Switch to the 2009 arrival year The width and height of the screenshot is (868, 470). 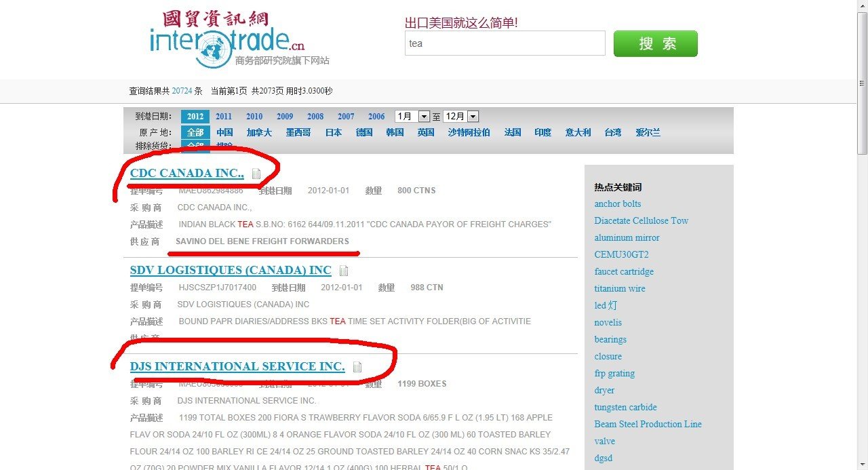click(x=285, y=116)
